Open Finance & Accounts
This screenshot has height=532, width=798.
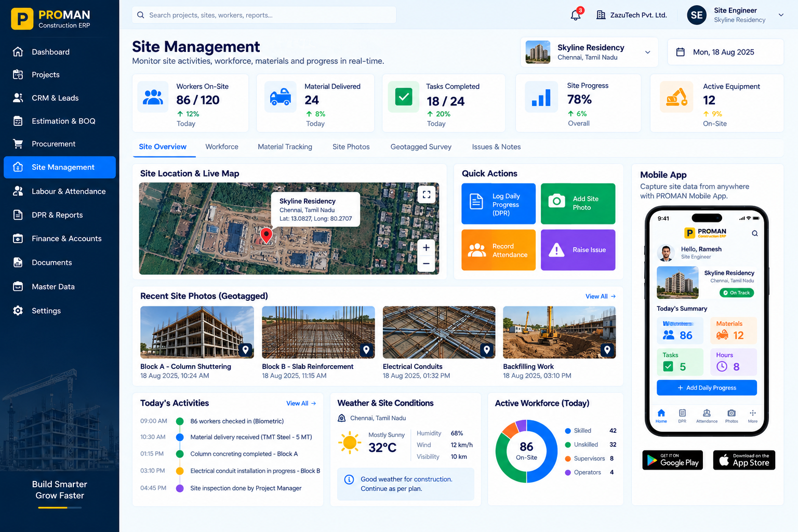tap(60, 238)
